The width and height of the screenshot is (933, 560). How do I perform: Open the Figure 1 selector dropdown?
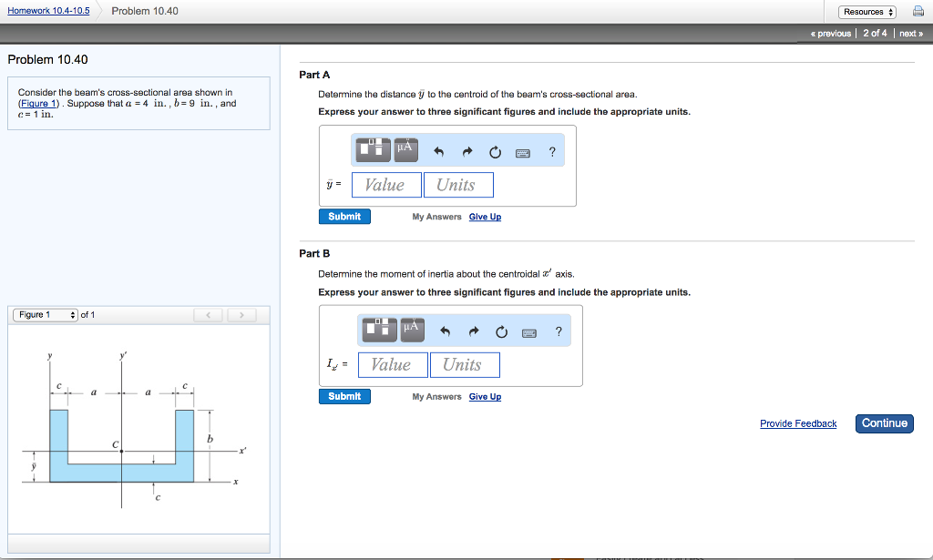click(45, 314)
